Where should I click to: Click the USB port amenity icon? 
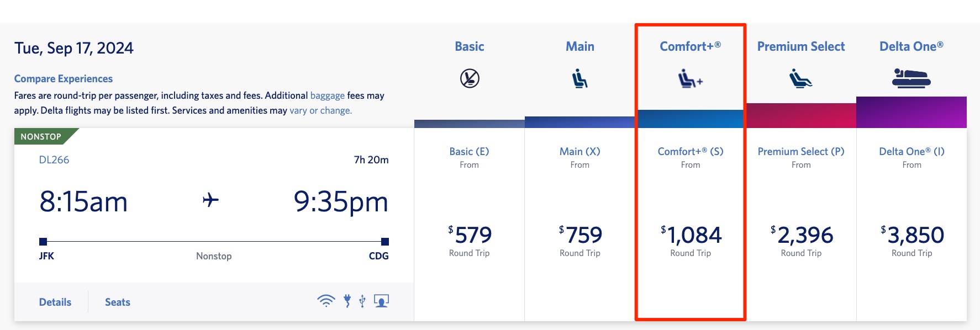pos(362,301)
